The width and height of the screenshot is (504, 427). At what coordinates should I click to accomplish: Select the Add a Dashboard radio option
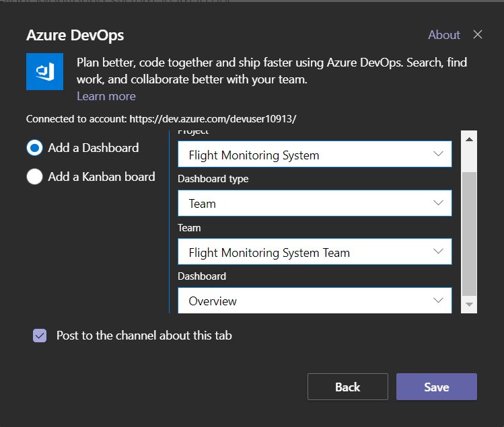(34, 148)
